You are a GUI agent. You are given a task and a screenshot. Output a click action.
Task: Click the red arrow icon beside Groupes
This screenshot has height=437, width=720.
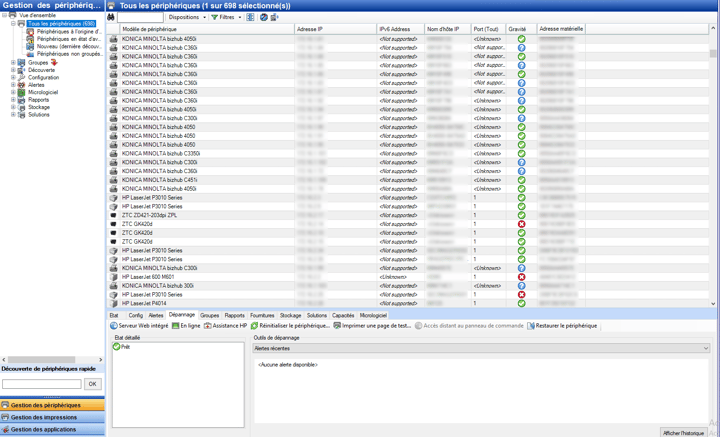click(x=54, y=62)
